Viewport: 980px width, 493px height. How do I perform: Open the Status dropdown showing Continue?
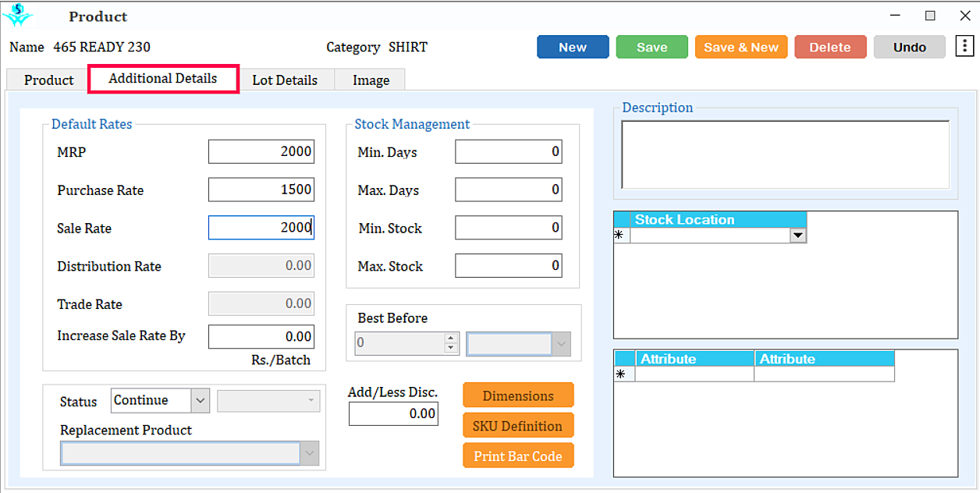201,401
